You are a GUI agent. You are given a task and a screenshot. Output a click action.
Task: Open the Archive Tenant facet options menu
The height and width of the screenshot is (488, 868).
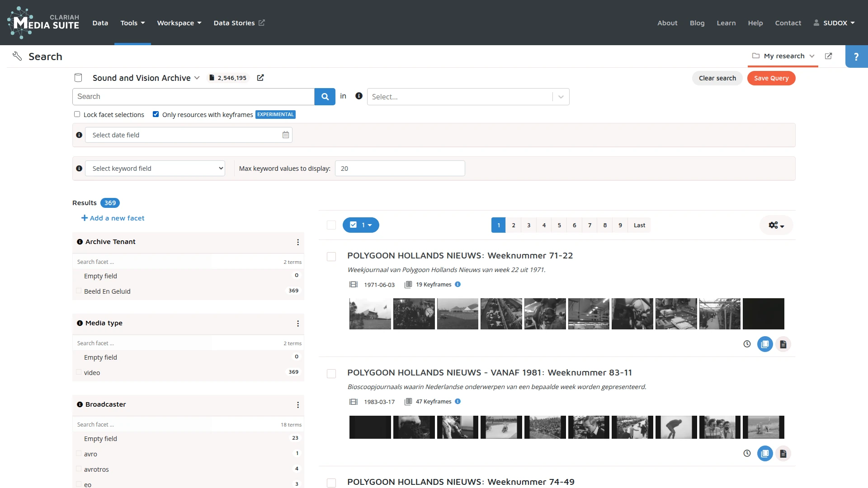(x=298, y=242)
